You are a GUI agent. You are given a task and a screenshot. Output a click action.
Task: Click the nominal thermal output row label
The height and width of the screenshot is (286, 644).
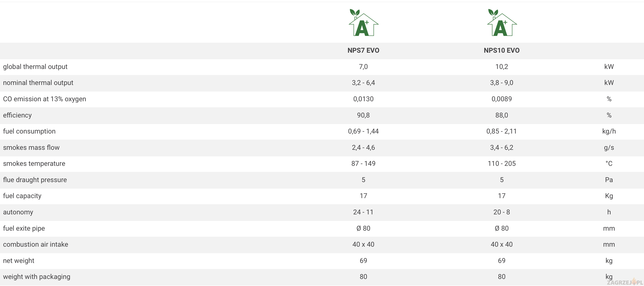click(x=38, y=83)
